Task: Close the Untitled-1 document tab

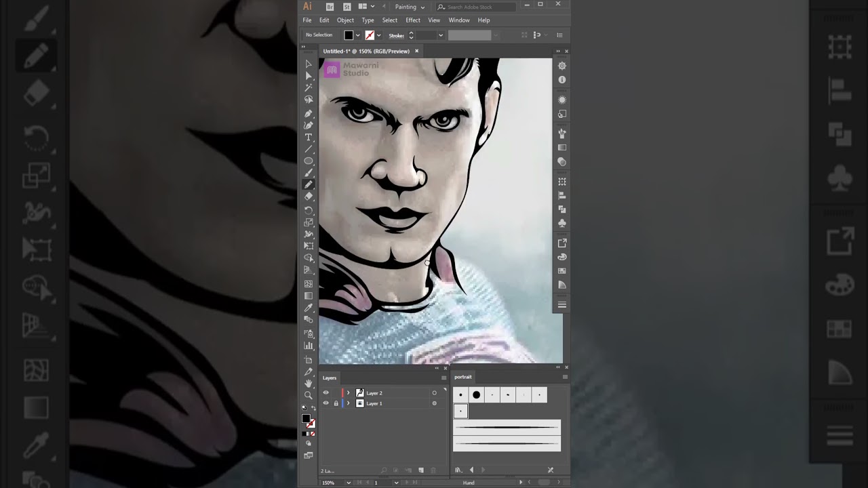Action: (416, 51)
